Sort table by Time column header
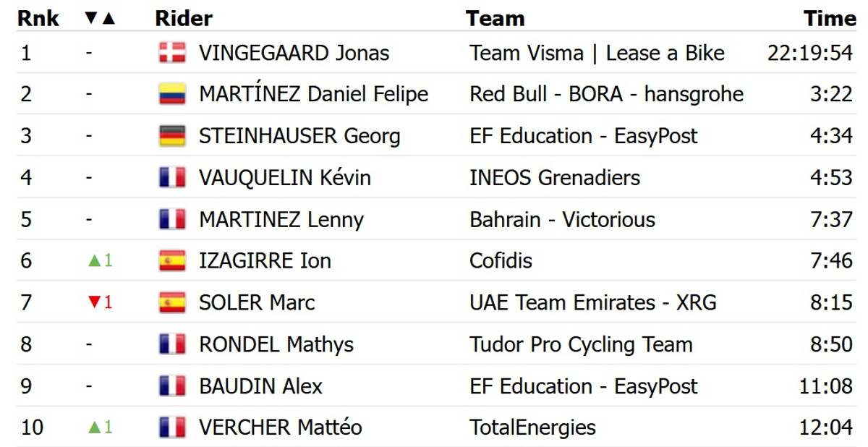 pyautogui.click(x=829, y=18)
